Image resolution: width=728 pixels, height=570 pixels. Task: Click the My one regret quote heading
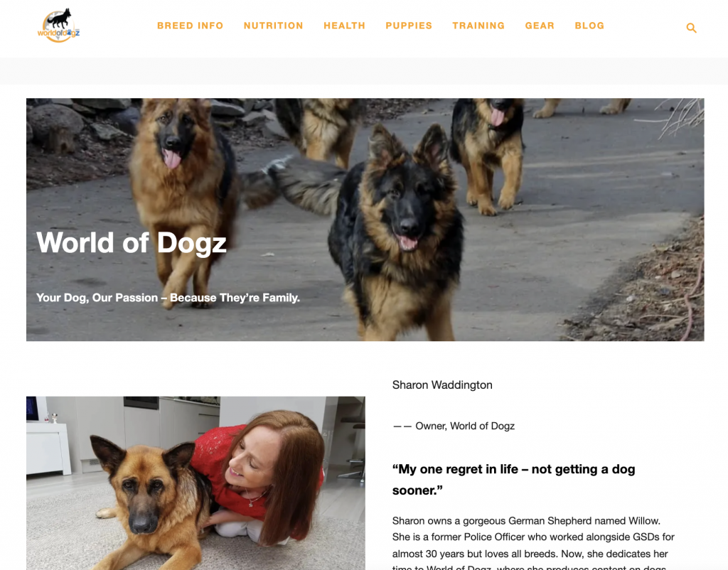(x=513, y=480)
